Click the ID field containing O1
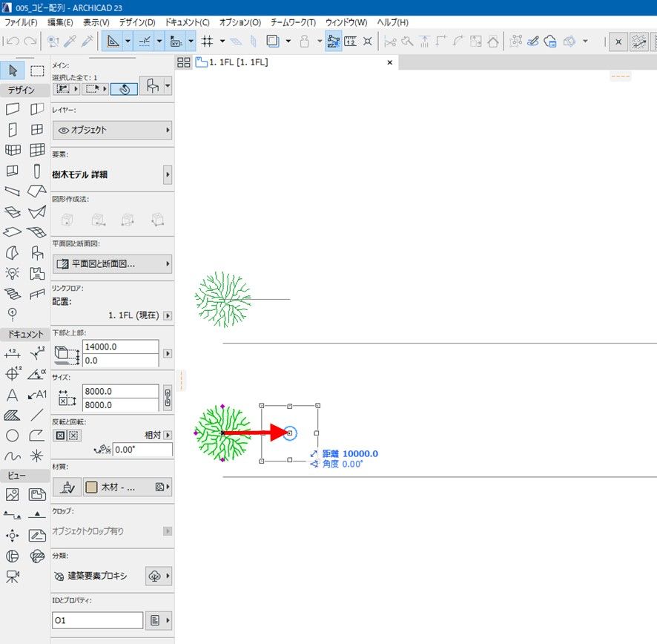Screen dimensions: 657x644 pos(97,620)
